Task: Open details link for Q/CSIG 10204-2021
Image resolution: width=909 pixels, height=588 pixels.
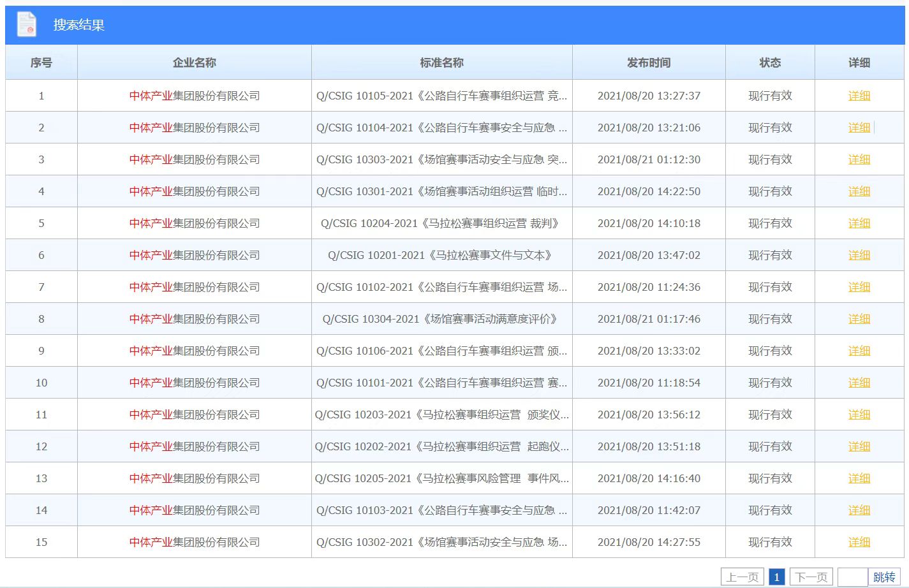Action: click(859, 223)
